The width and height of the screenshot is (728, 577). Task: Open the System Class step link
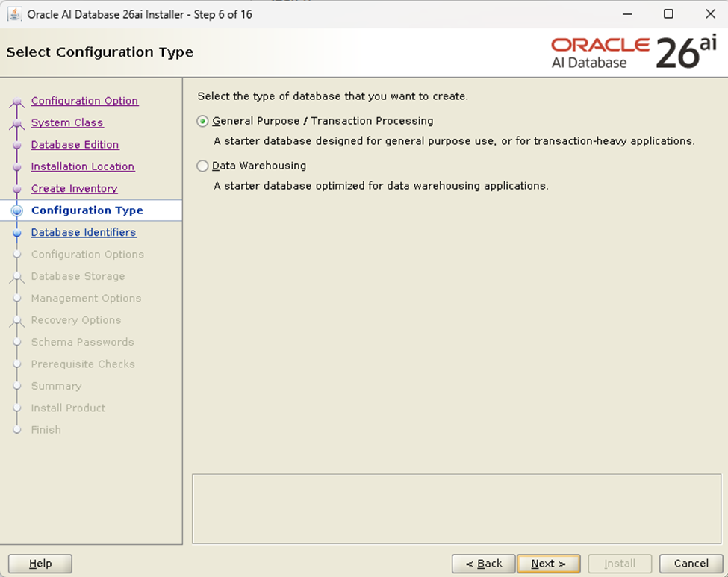pyautogui.click(x=67, y=122)
